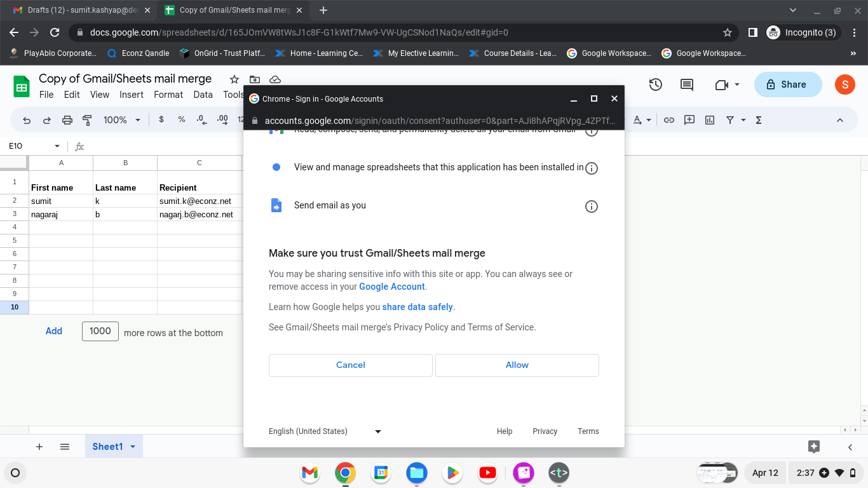Apply percent format icon
Screen dimensions: 868x488
(x=182, y=119)
